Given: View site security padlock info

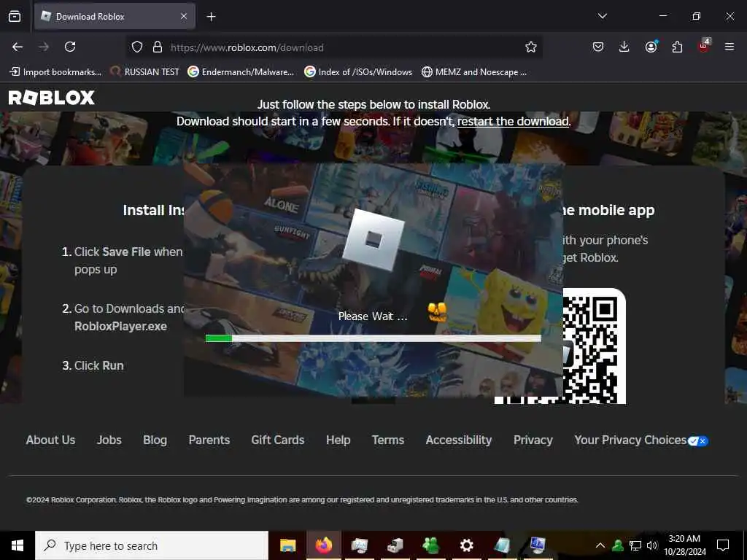Looking at the screenshot, I should (x=158, y=47).
